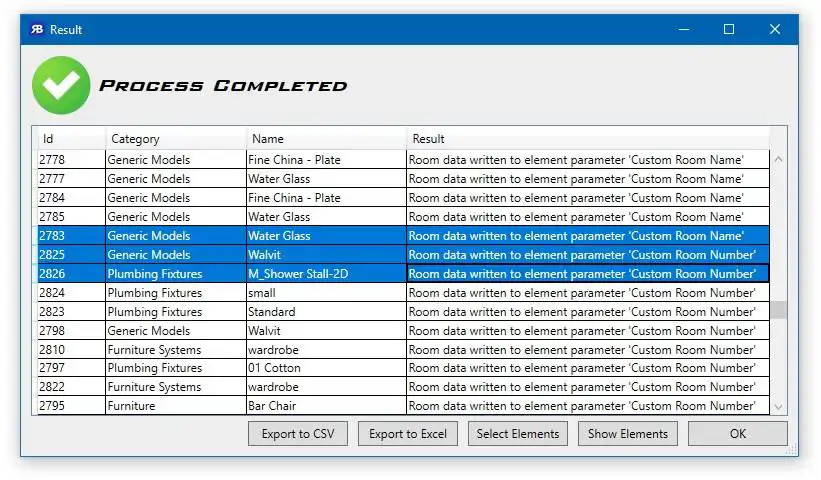The image size is (821, 480).
Task: Select row 2795 Bar Chair
Action: (x=403, y=406)
